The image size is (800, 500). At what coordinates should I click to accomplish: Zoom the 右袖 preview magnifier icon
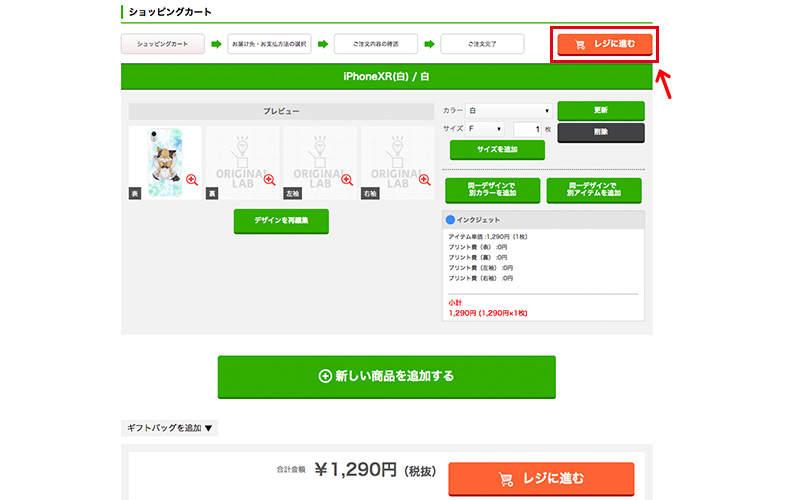pyautogui.click(x=424, y=180)
